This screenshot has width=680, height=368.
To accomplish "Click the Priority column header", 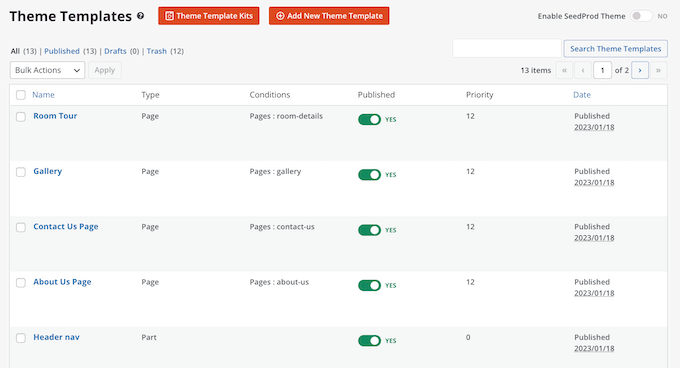I will pyautogui.click(x=480, y=95).
